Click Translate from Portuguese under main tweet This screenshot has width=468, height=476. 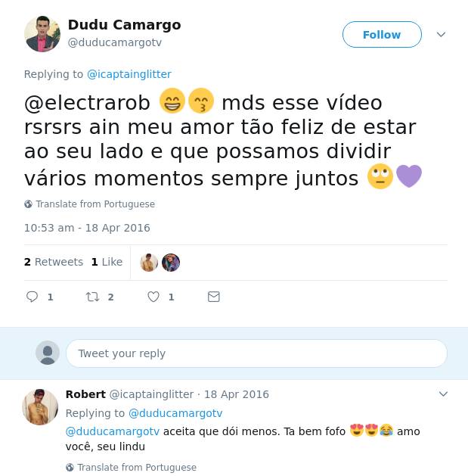coord(95,204)
